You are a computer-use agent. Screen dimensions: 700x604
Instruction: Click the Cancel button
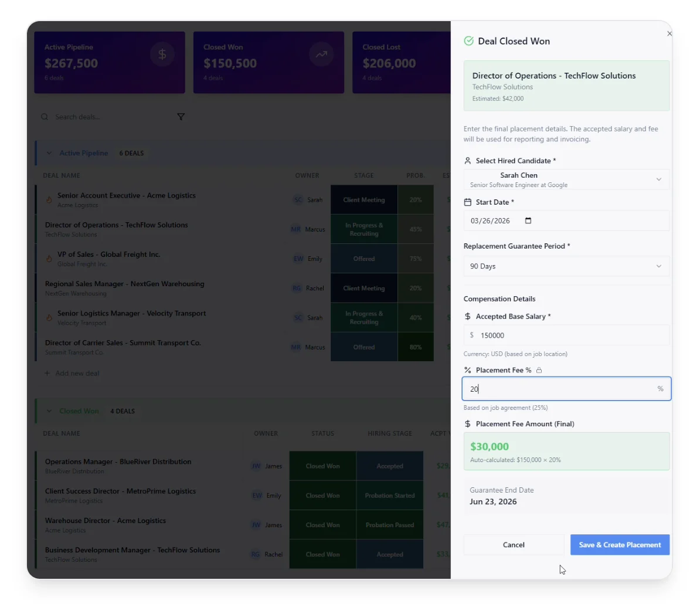(514, 545)
